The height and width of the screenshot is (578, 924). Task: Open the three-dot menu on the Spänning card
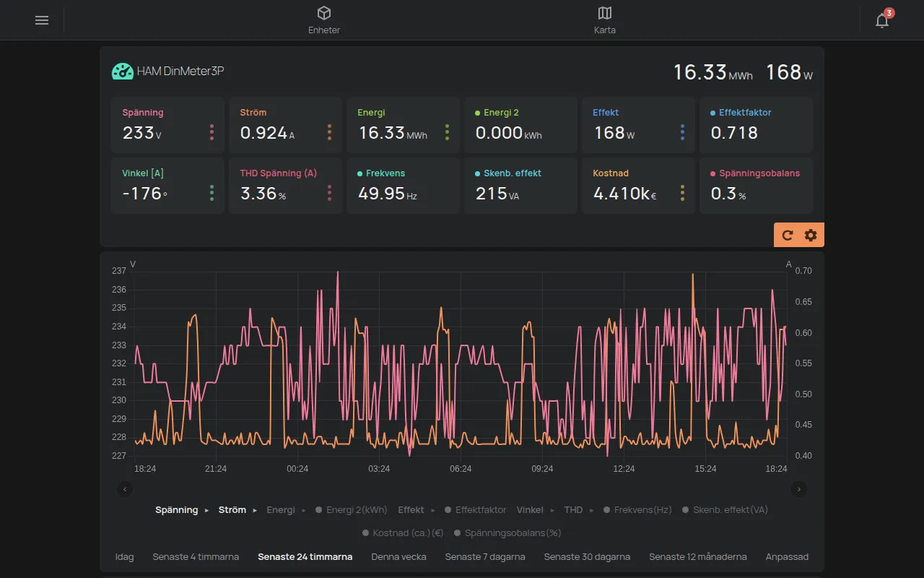tap(212, 132)
